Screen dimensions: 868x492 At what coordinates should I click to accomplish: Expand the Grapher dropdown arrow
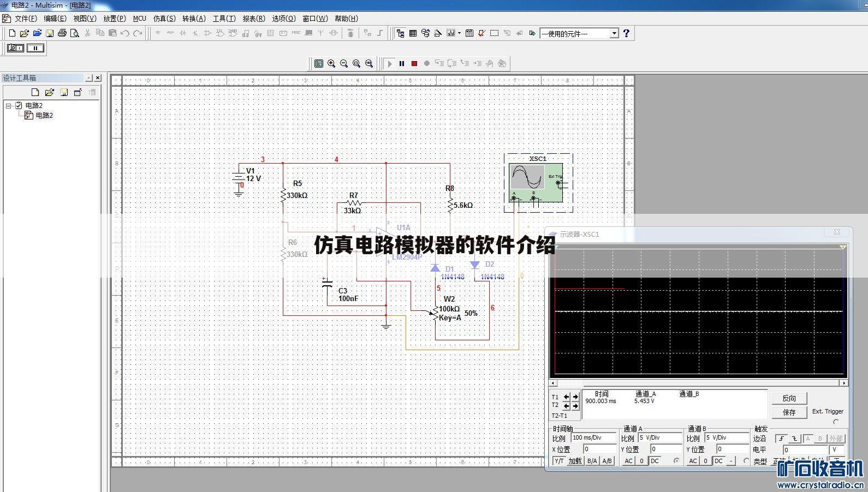[459, 33]
